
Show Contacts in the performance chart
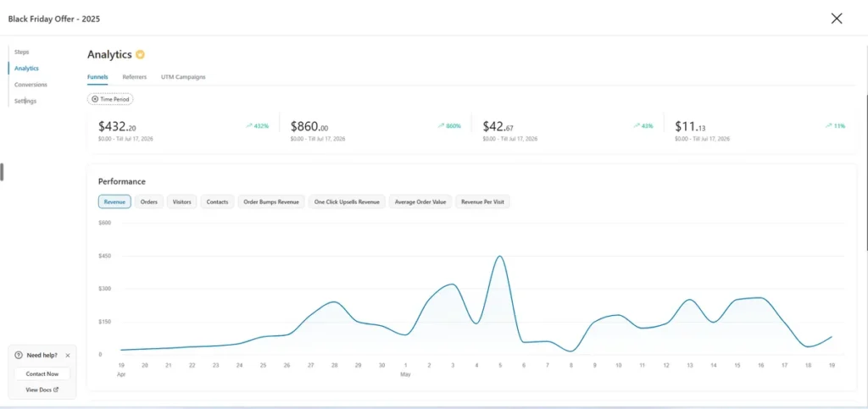218,202
